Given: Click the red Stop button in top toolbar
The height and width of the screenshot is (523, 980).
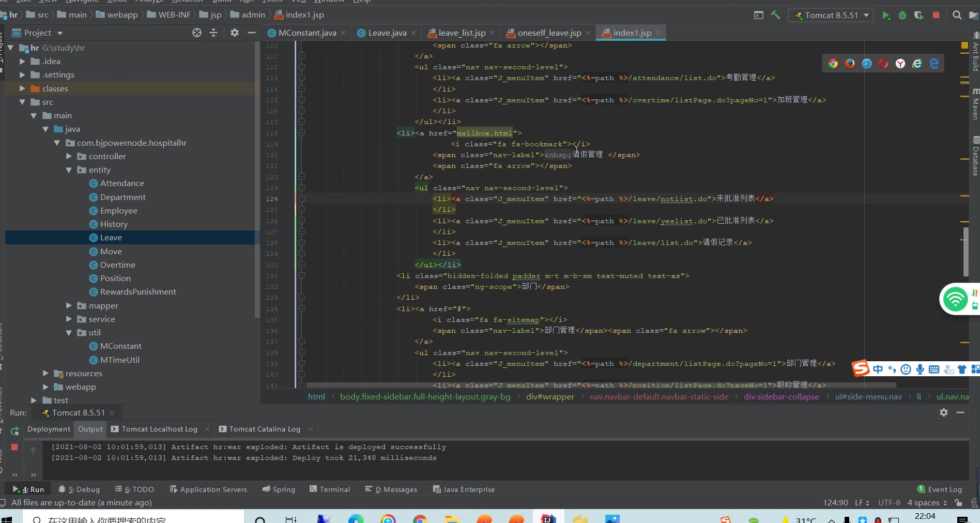Looking at the screenshot, I should click(x=936, y=16).
